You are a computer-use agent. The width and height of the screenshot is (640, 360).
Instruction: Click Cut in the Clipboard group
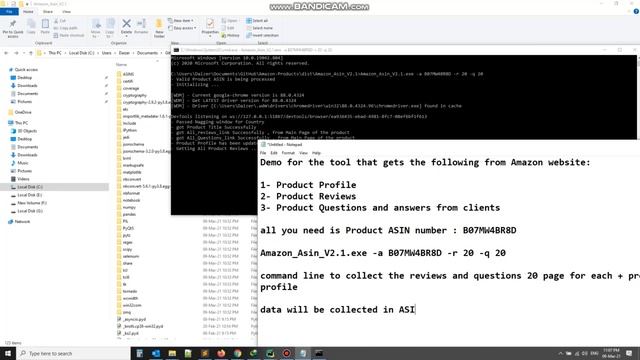coord(60,20)
